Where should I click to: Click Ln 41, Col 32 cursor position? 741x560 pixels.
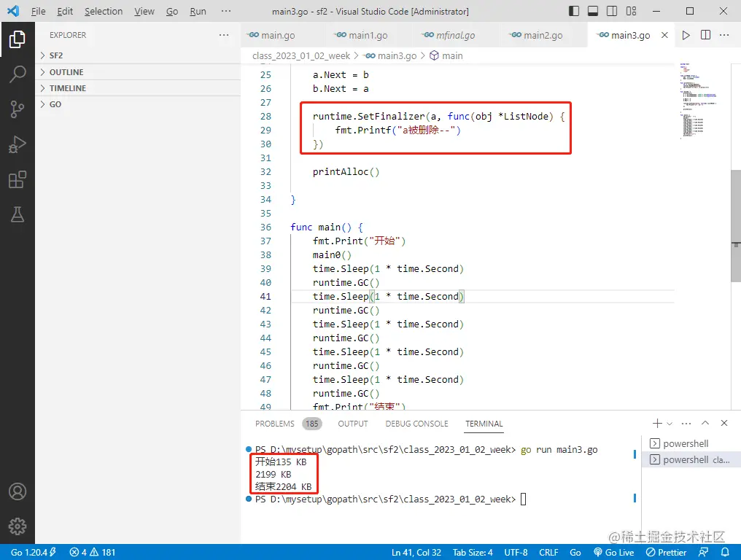click(x=416, y=552)
